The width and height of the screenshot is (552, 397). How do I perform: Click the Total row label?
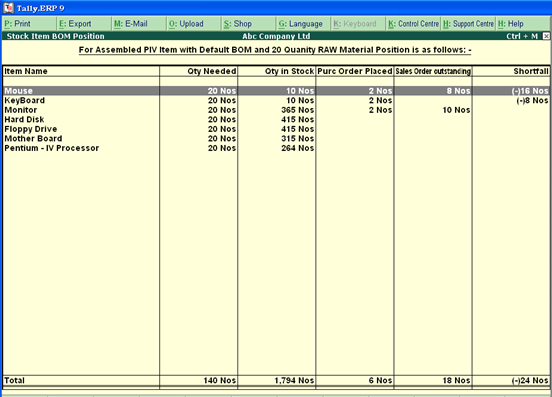(x=14, y=380)
